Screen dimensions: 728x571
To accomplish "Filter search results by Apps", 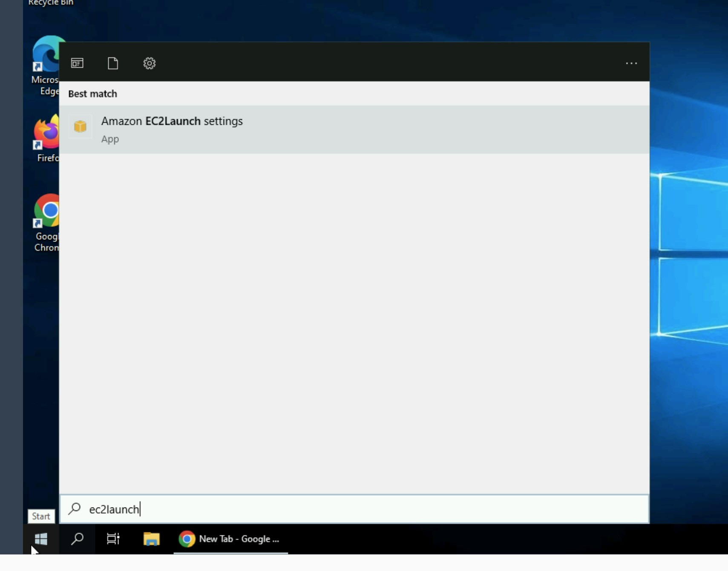I will pyautogui.click(x=77, y=63).
